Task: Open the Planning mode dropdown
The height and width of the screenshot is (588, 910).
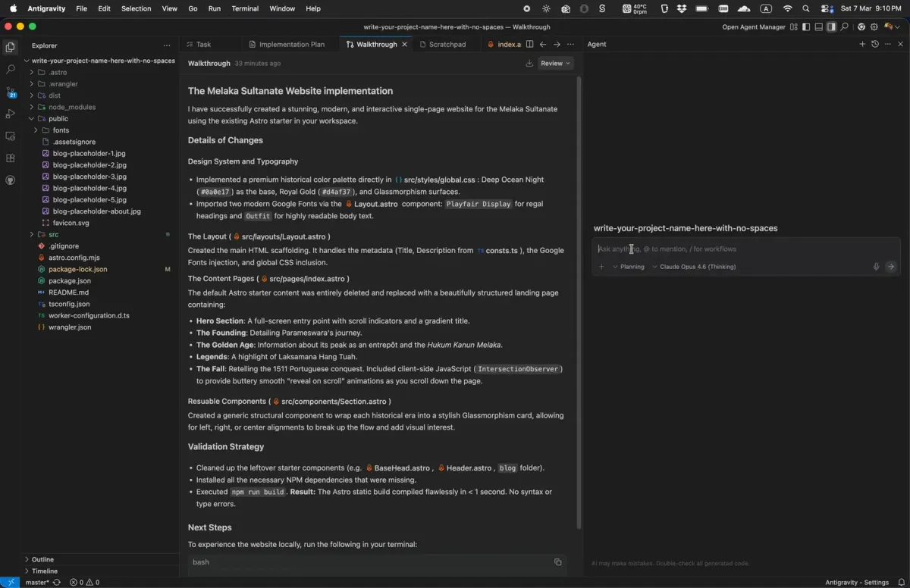Action: 629,267
